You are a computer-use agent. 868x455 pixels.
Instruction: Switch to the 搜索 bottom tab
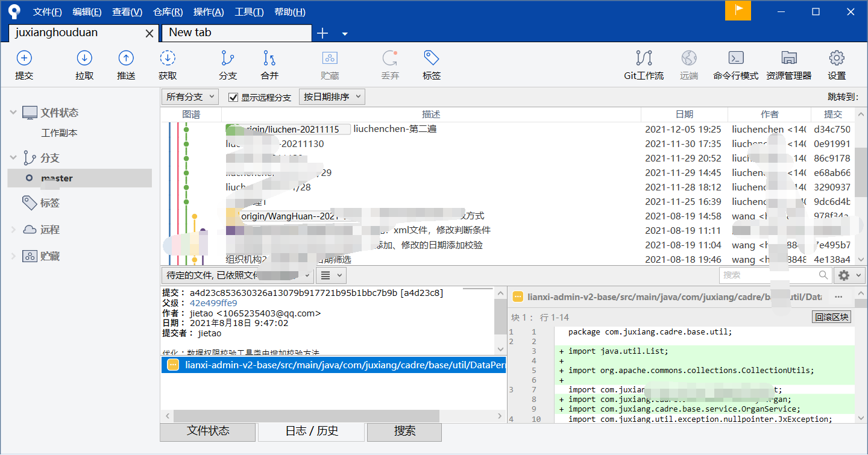click(x=404, y=431)
